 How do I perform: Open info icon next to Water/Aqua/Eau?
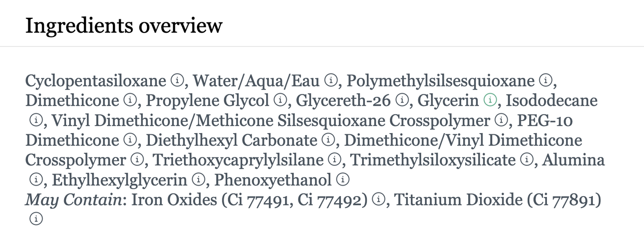click(331, 81)
